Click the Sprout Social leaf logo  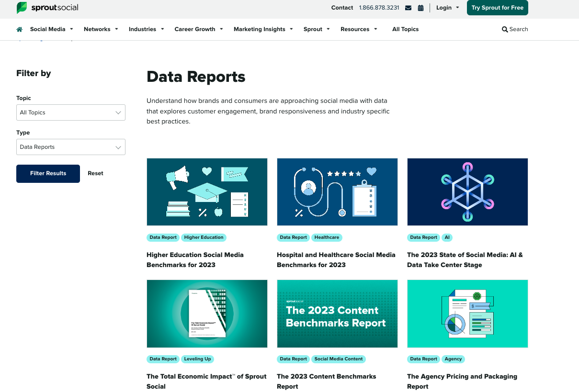tap(21, 8)
